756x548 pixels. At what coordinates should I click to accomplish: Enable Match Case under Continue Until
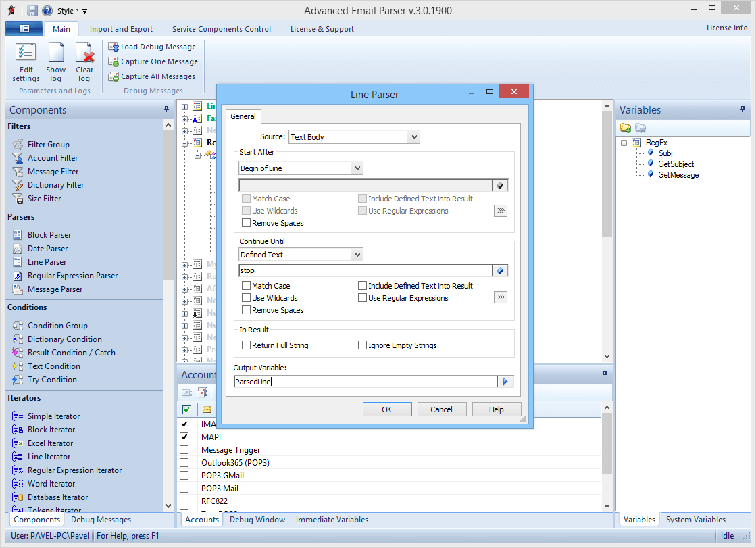pos(246,286)
